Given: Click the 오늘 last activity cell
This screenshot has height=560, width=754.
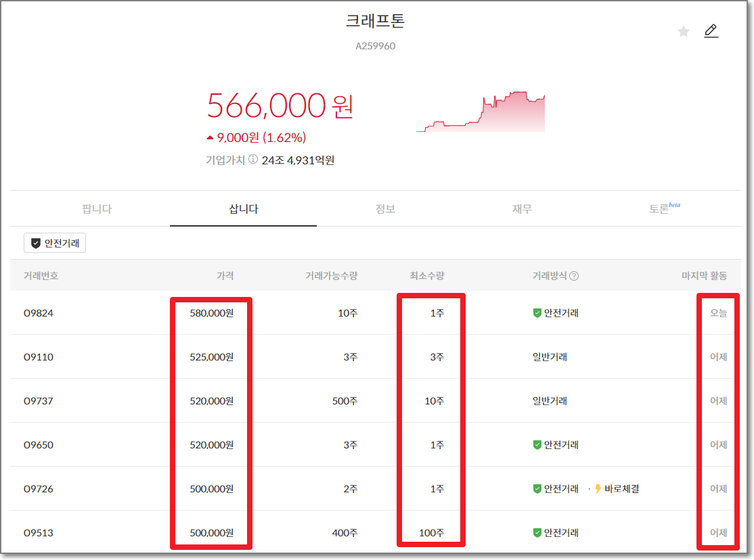Looking at the screenshot, I should 718,313.
